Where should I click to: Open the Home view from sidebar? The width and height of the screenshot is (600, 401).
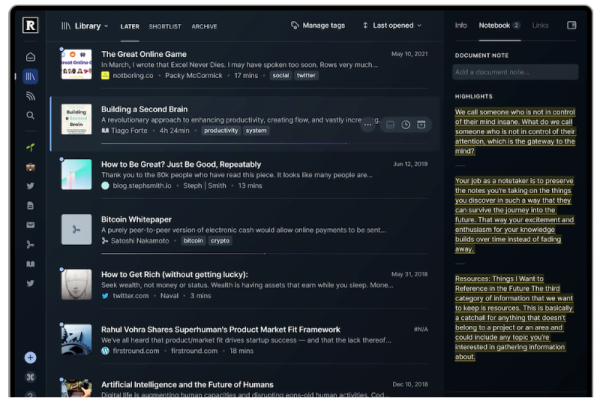pyautogui.click(x=31, y=57)
